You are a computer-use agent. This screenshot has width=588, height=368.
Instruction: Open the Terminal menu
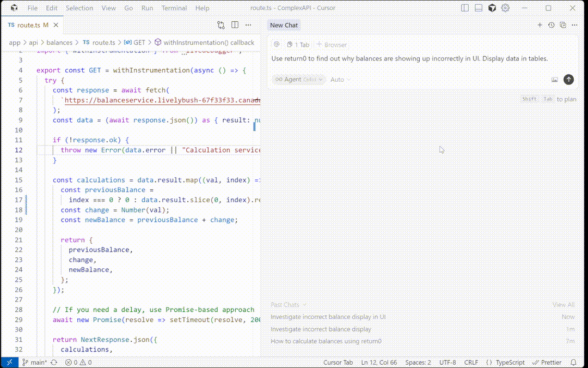[174, 8]
